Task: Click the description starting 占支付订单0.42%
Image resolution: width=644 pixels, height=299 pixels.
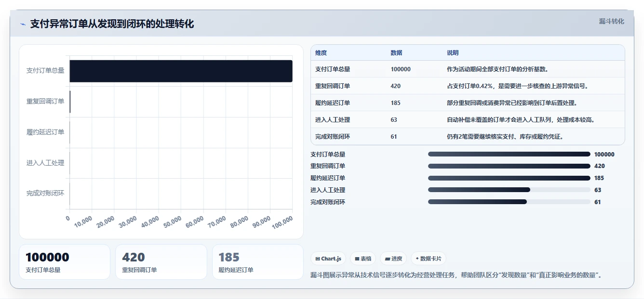Action: (518, 86)
